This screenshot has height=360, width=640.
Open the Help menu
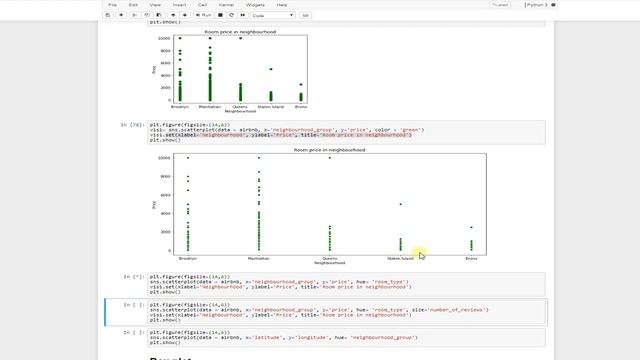[282, 5]
